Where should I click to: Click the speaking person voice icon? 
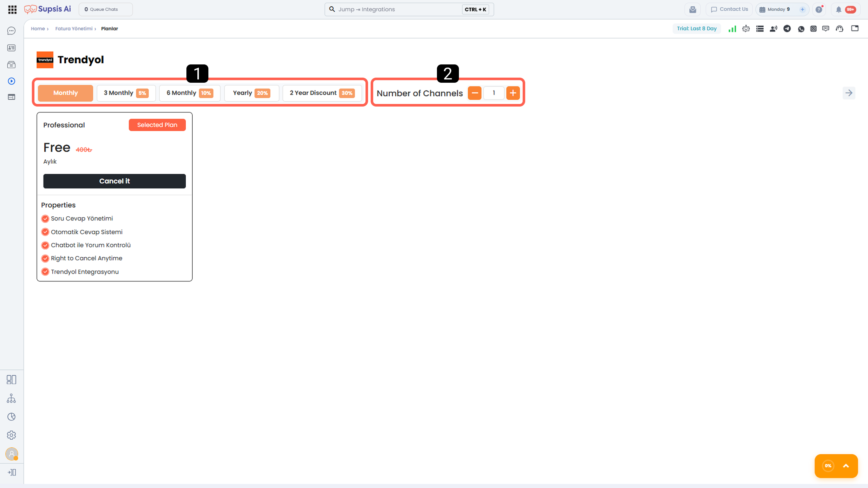click(x=774, y=29)
